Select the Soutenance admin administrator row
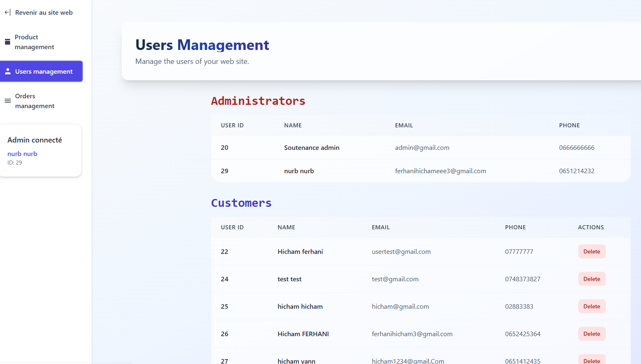 point(311,147)
